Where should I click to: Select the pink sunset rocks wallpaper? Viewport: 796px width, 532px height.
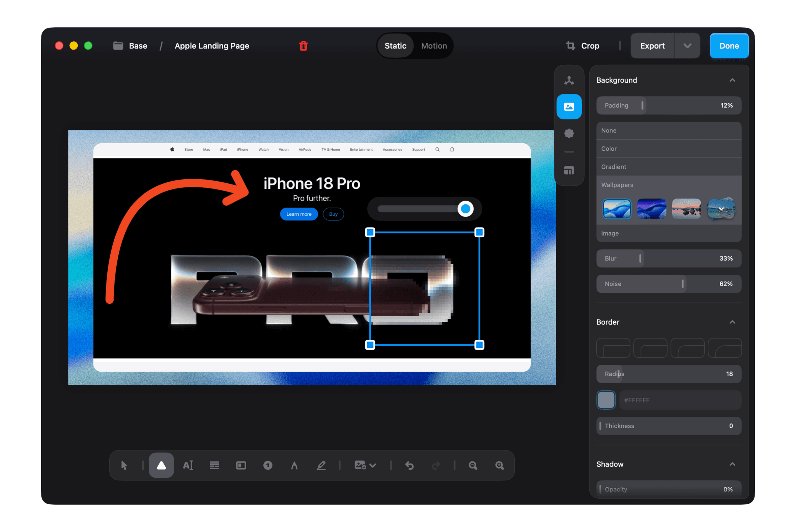686,209
